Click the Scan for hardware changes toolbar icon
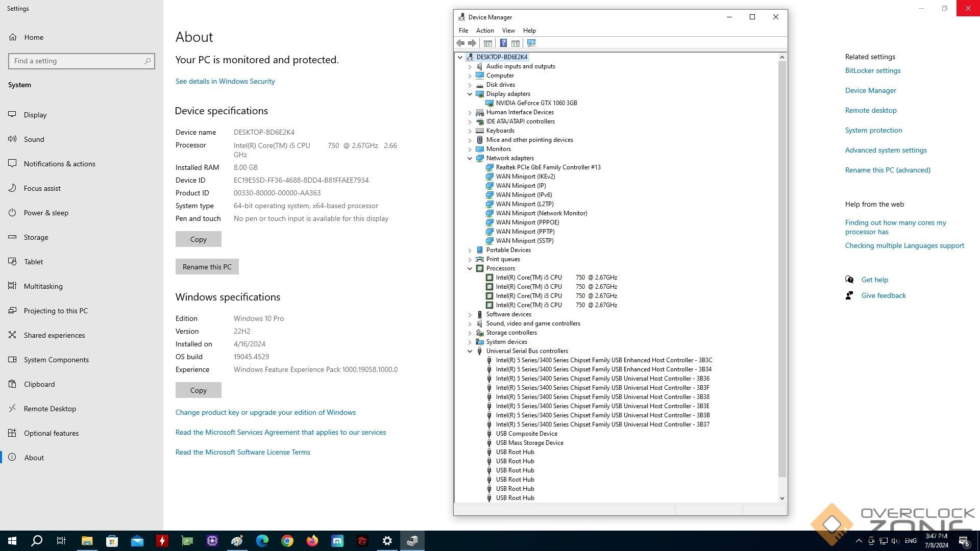Screen dimensions: 980x551 point(531,43)
